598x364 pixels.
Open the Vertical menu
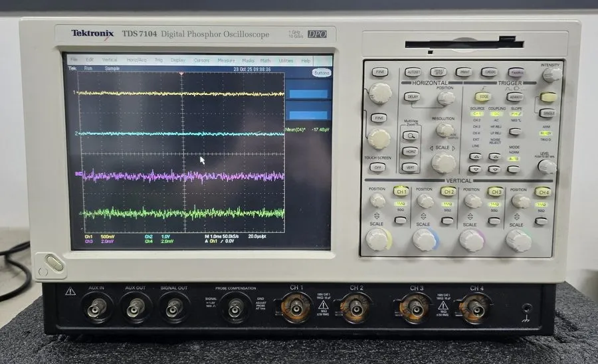point(110,60)
